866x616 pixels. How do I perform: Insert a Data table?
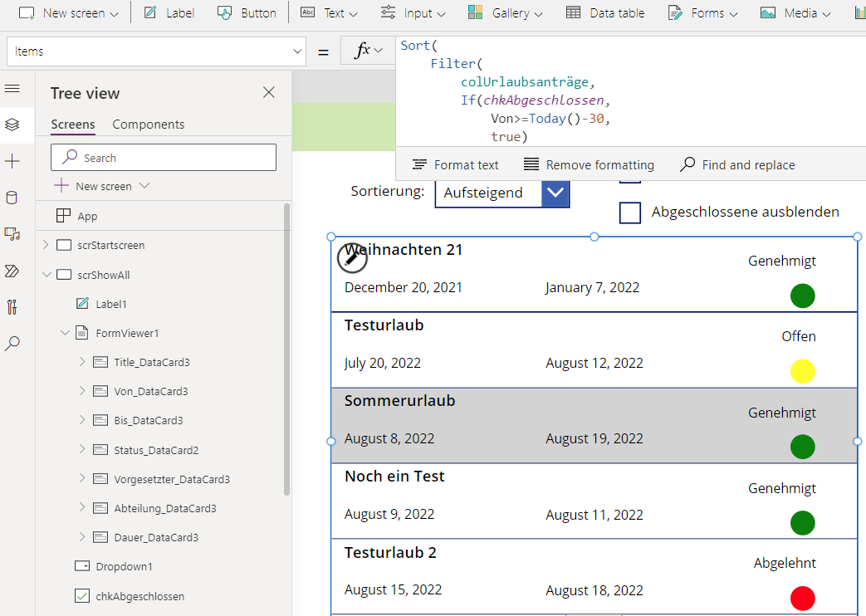605,12
